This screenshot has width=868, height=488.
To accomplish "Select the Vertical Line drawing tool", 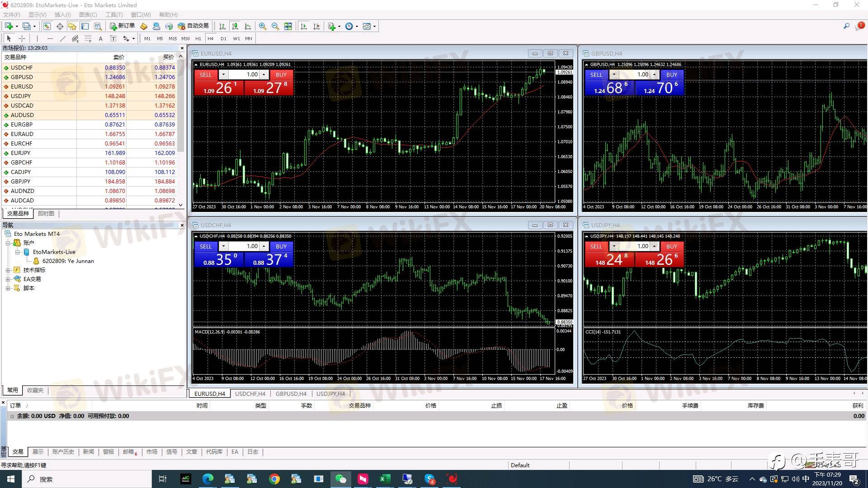I will pos(37,38).
